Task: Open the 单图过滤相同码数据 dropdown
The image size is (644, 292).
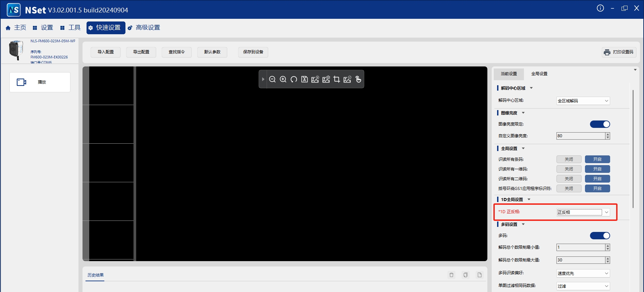Action: click(x=583, y=286)
